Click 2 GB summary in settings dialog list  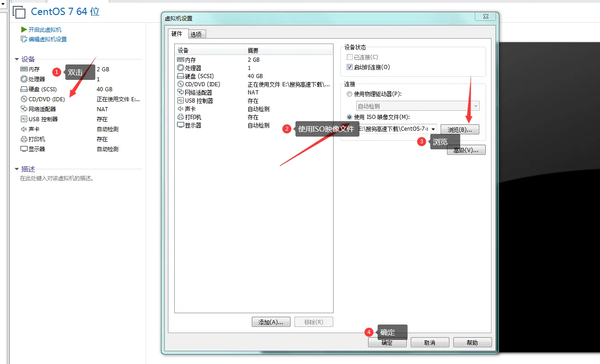254,59
